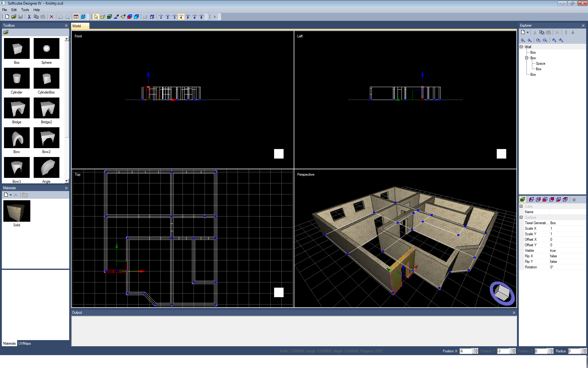This screenshot has height=368, width=588.
Task: Click the first rotate around Z icon
Action: pos(554,40)
